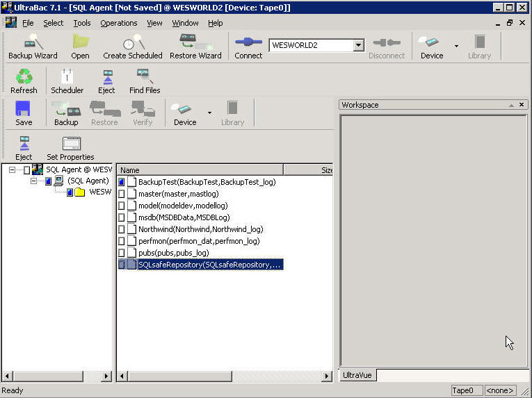
Task: Open the Operations menu
Action: tap(119, 23)
